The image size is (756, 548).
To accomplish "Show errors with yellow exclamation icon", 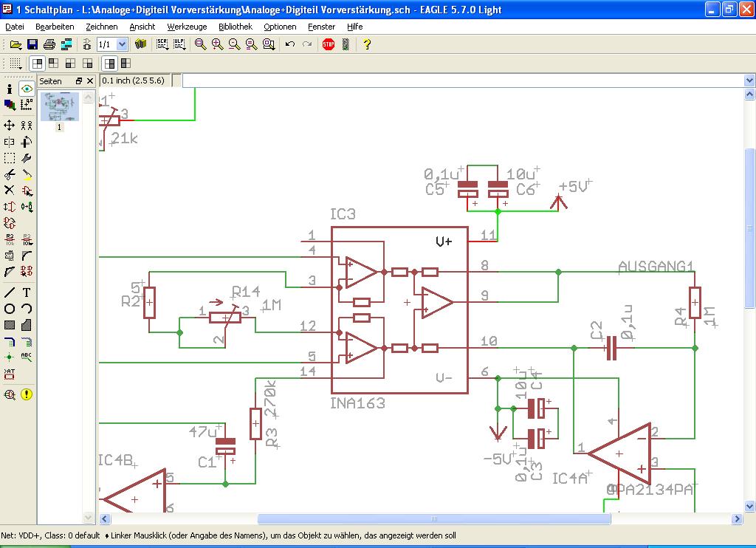I will (x=27, y=394).
